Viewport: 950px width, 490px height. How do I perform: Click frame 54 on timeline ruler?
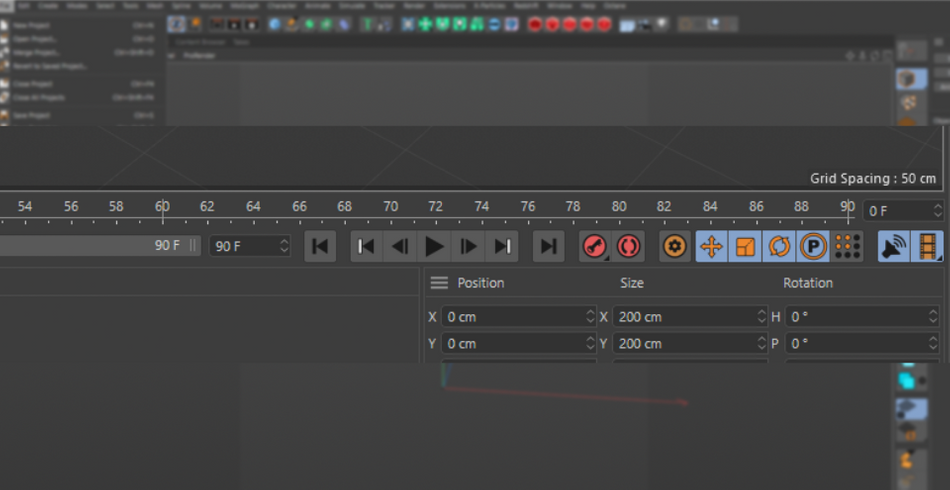tap(25, 207)
